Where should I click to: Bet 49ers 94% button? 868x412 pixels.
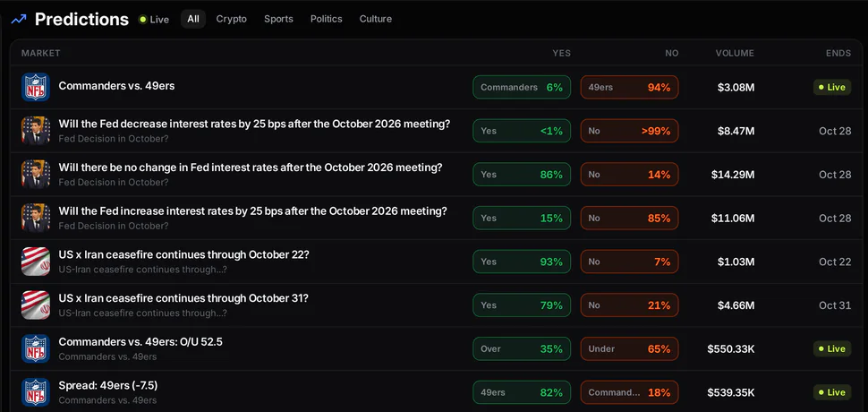click(629, 87)
